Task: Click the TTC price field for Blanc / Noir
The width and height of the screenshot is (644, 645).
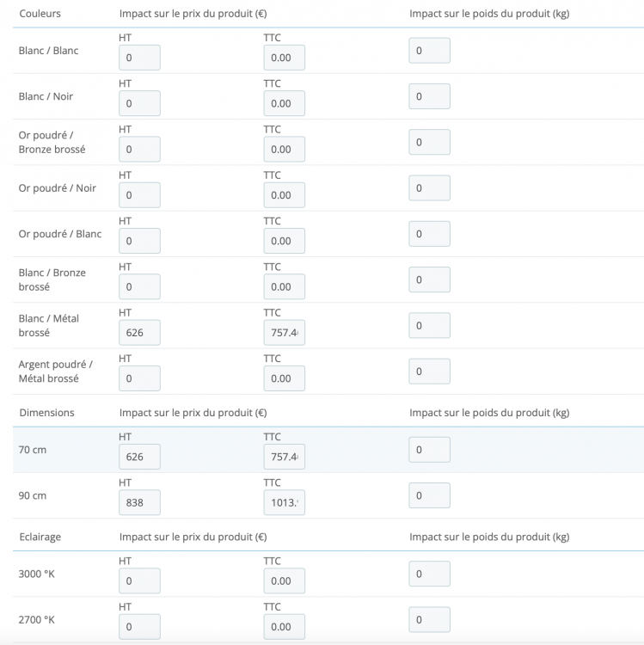Action: click(284, 103)
